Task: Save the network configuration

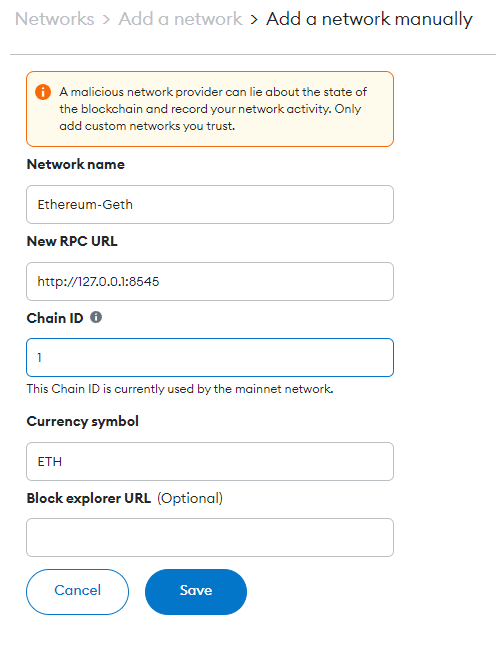Action: 196,592
